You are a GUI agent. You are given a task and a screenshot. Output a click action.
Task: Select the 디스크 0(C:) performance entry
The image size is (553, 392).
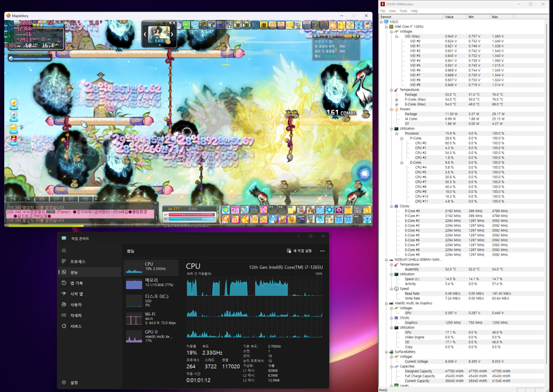tap(151, 300)
